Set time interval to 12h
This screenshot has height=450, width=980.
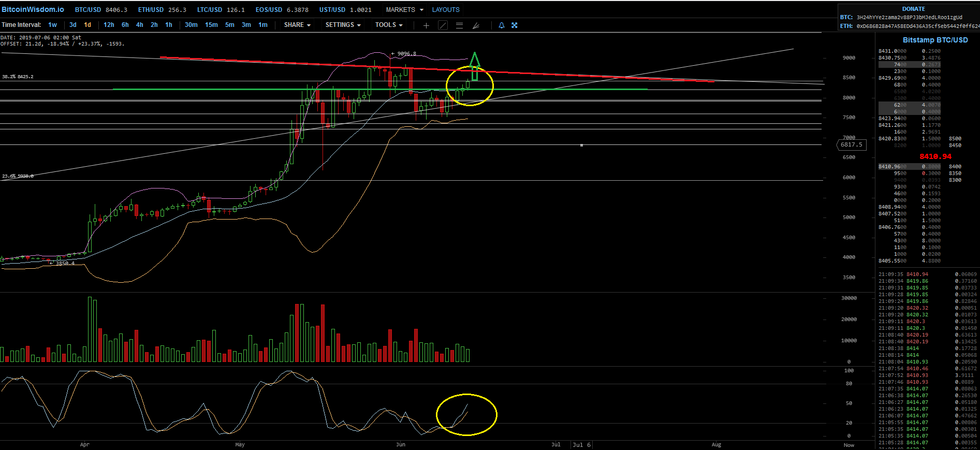[x=109, y=25]
